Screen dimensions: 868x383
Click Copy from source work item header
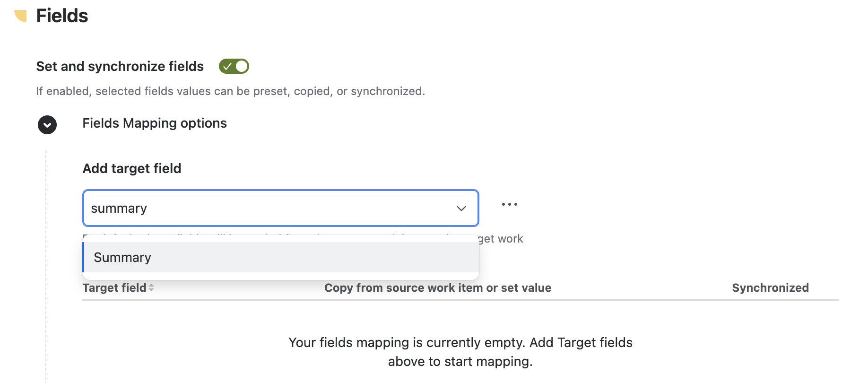pyautogui.click(x=438, y=287)
